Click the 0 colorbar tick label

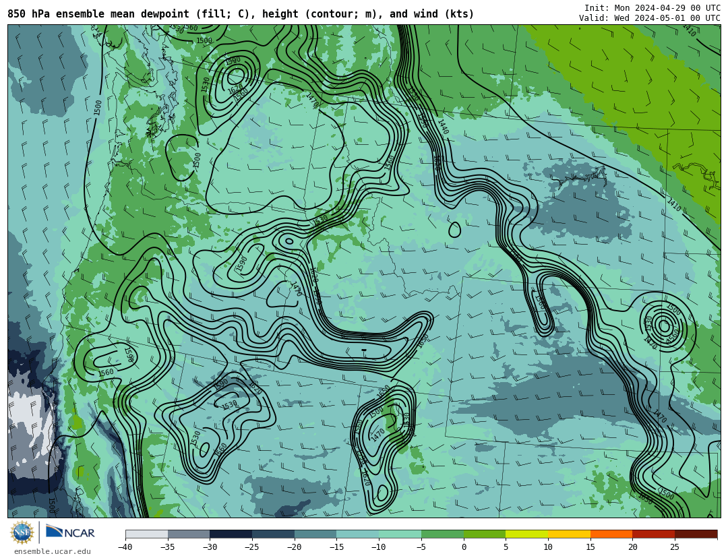pyautogui.click(x=464, y=547)
